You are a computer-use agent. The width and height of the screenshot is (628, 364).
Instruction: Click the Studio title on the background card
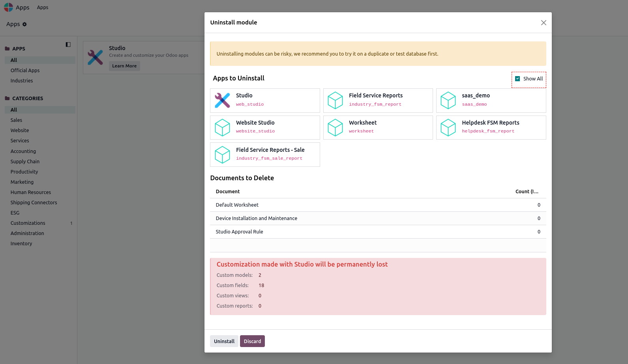pos(117,48)
